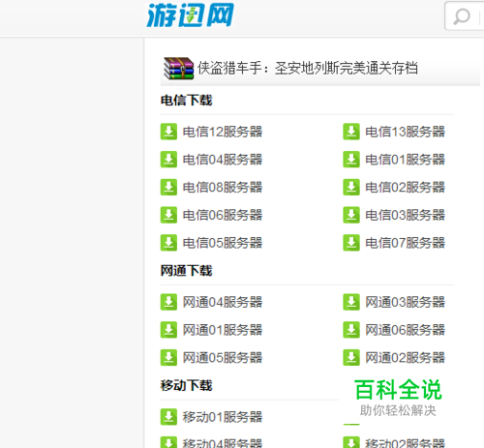The image size is (484, 448).
Task: Click download icon next to 电信04服务器
Action: tap(168, 160)
